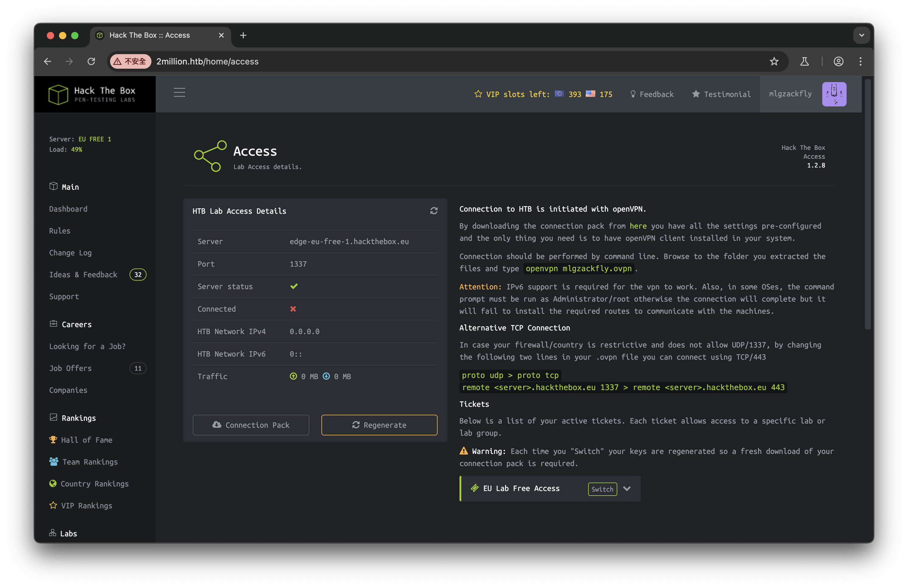Click the Regenerate button
Image resolution: width=908 pixels, height=588 pixels.
pyautogui.click(x=379, y=425)
